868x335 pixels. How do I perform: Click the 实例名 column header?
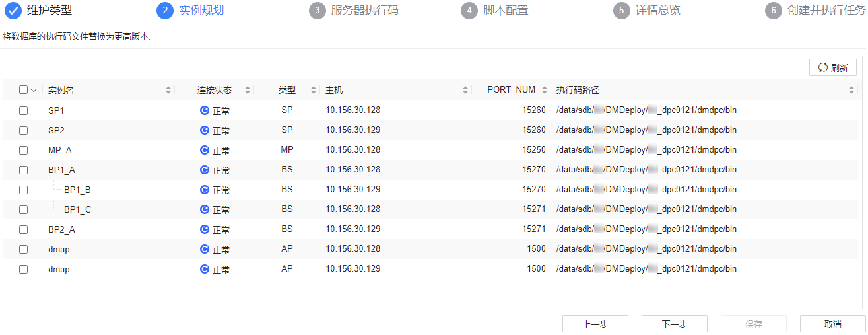[61, 90]
